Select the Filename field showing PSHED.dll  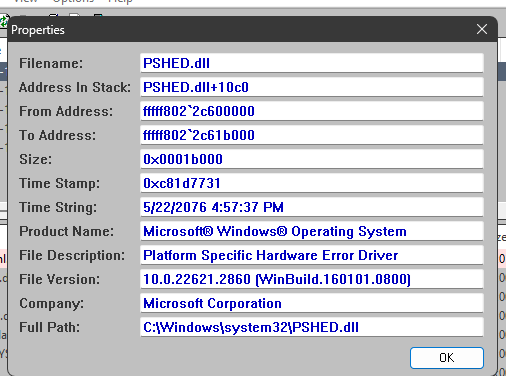[x=312, y=63]
